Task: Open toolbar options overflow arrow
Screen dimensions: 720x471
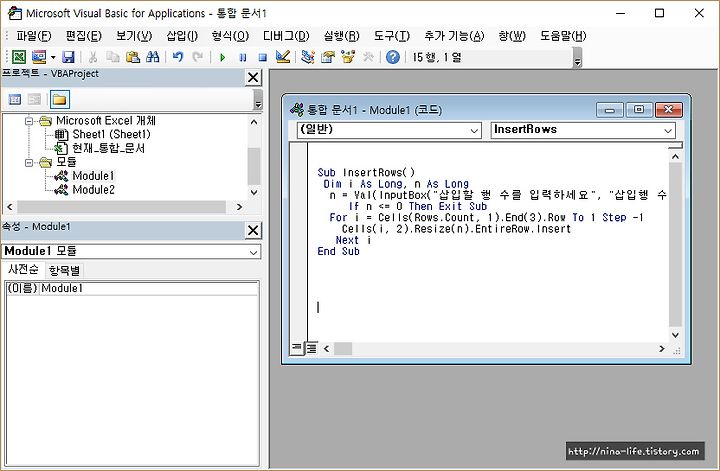Action: (578, 58)
